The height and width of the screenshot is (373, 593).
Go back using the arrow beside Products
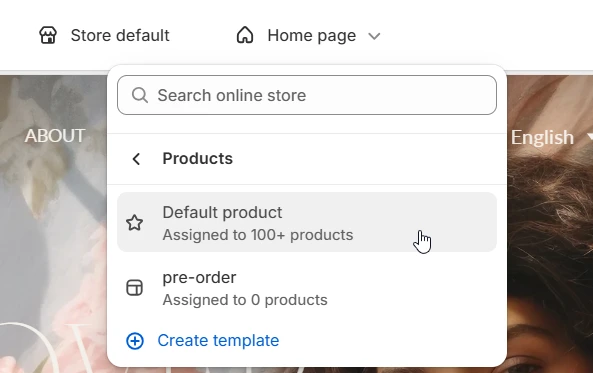coord(136,159)
